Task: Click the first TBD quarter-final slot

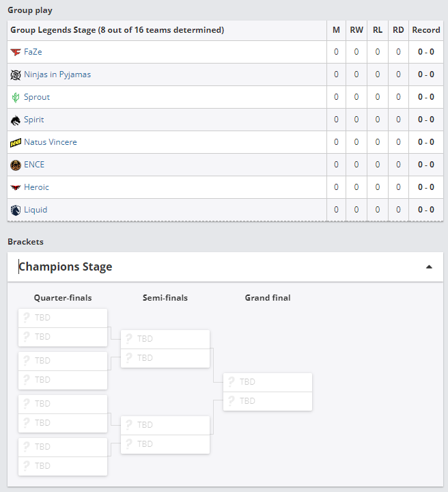Action: coord(63,318)
